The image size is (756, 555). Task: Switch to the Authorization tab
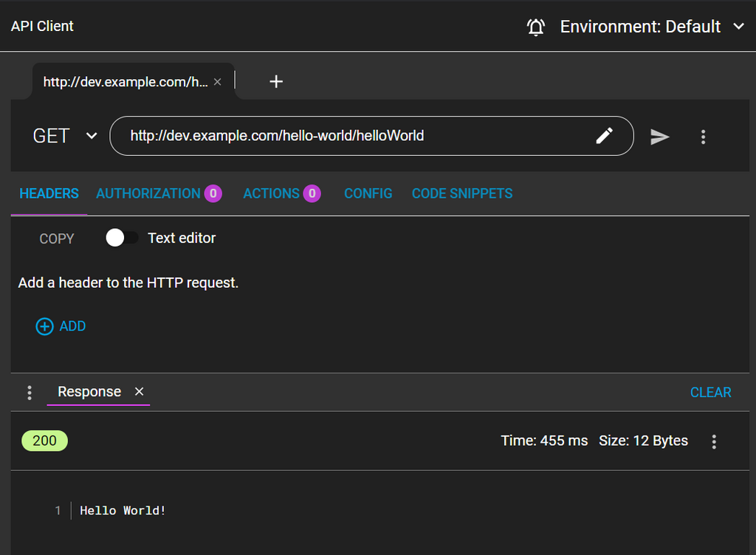pyautogui.click(x=148, y=193)
